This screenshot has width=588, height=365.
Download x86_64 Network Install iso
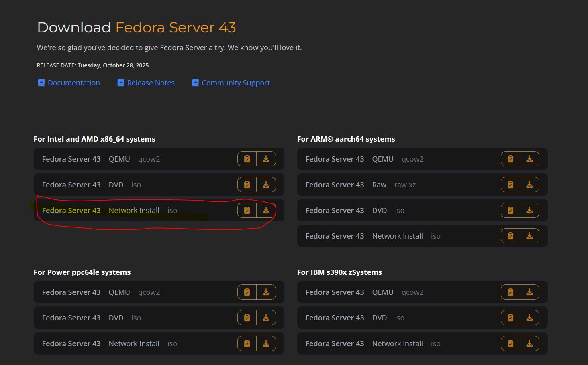(x=266, y=210)
